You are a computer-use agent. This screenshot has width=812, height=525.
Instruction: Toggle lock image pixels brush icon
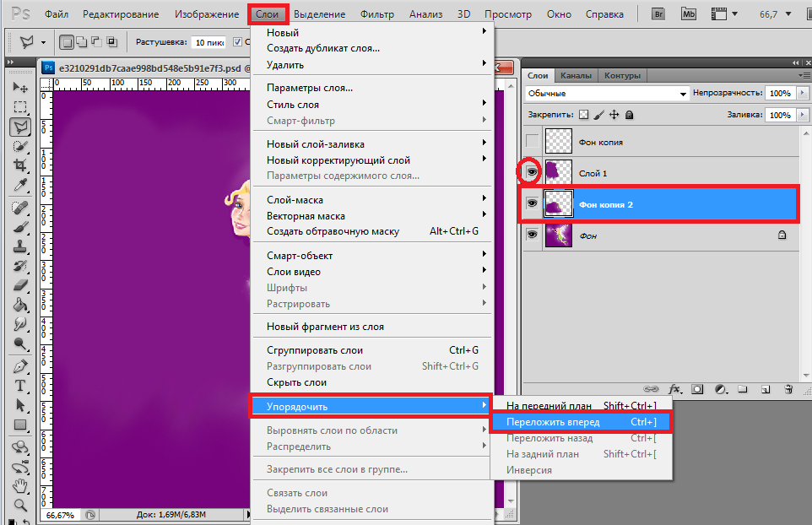tap(599, 115)
